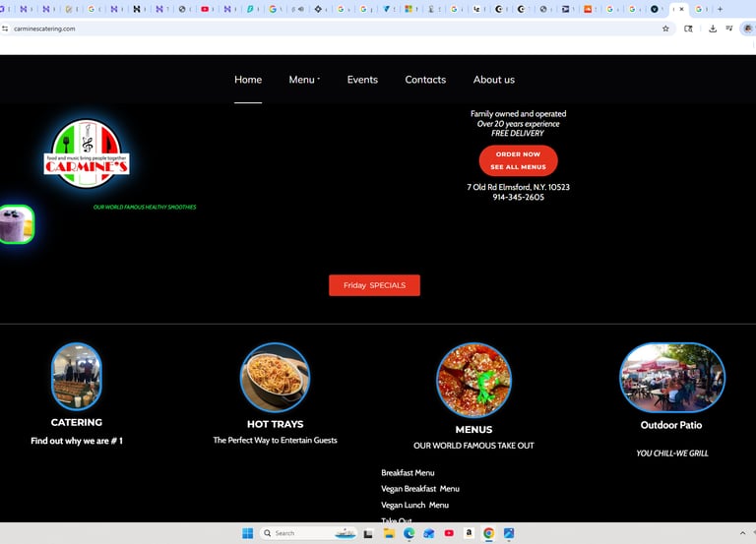Open a new browser tab with plus
Viewport: 756px width, 544px height.
pyautogui.click(x=720, y=9)
